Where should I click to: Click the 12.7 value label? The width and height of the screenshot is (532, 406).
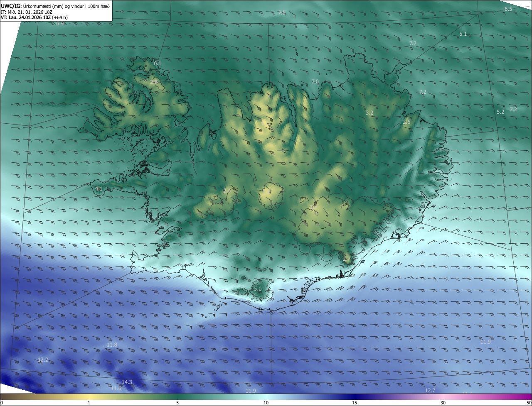(x=430, y=390)
